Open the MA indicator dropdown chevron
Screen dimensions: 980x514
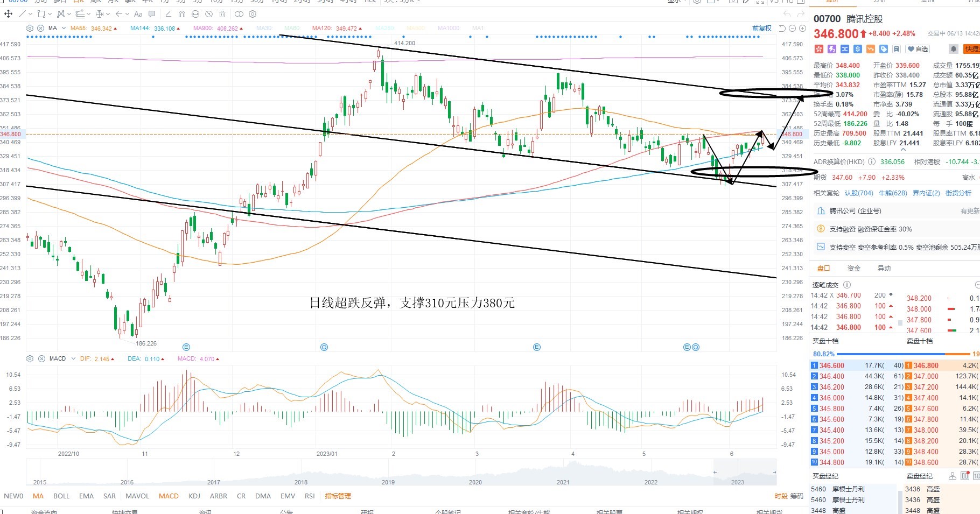coord(64,28)
